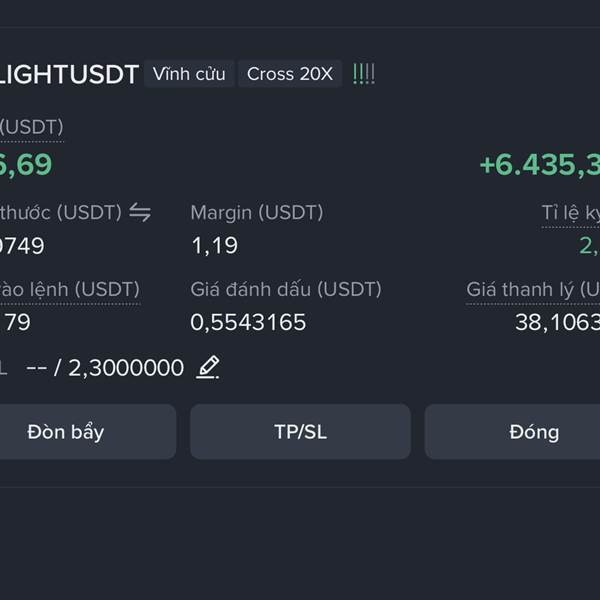Image resolution: width=600 pixels, height=600 pixels.
Task: Tap the underlined entry price (USDT) label
Action: 70,290
